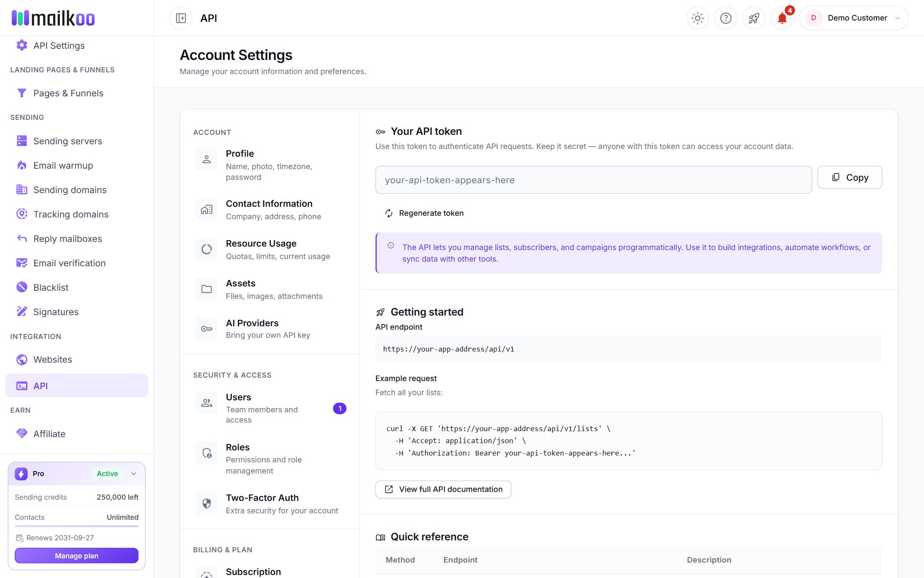Open Contact Information settings
Screen dimensions: 924x578
(270, 210)
